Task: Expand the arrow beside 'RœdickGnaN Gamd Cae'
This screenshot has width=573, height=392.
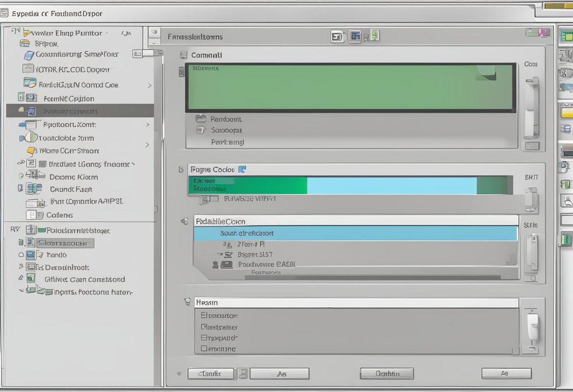Action: click(149, 85)
